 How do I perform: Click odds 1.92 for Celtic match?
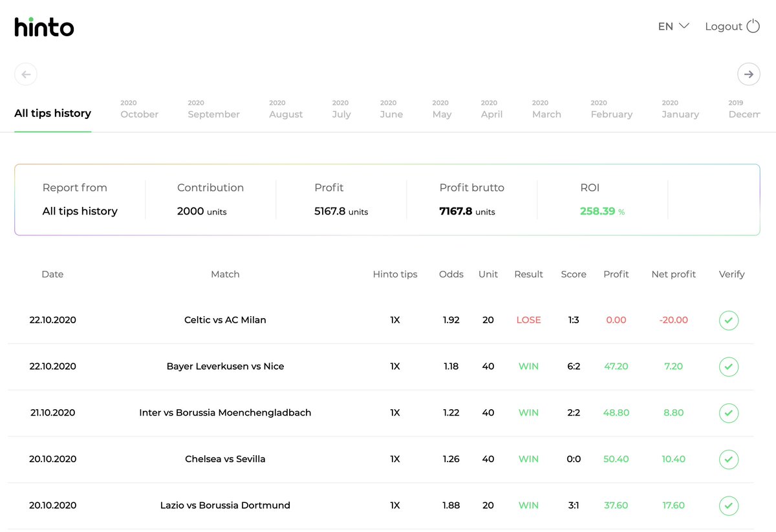pos(451,320)
